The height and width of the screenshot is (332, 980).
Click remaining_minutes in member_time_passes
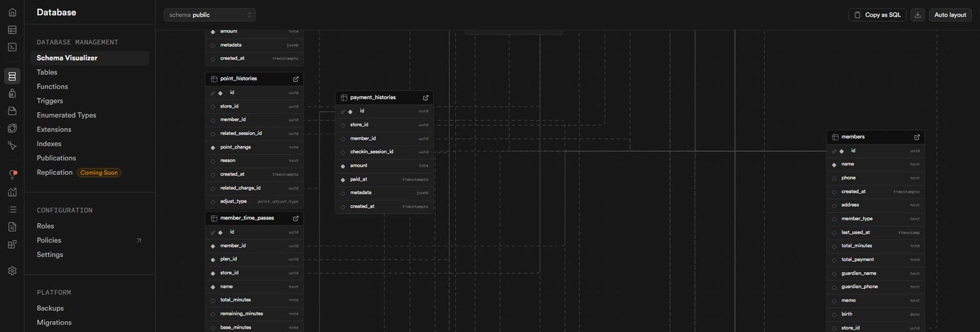[254, 313]
